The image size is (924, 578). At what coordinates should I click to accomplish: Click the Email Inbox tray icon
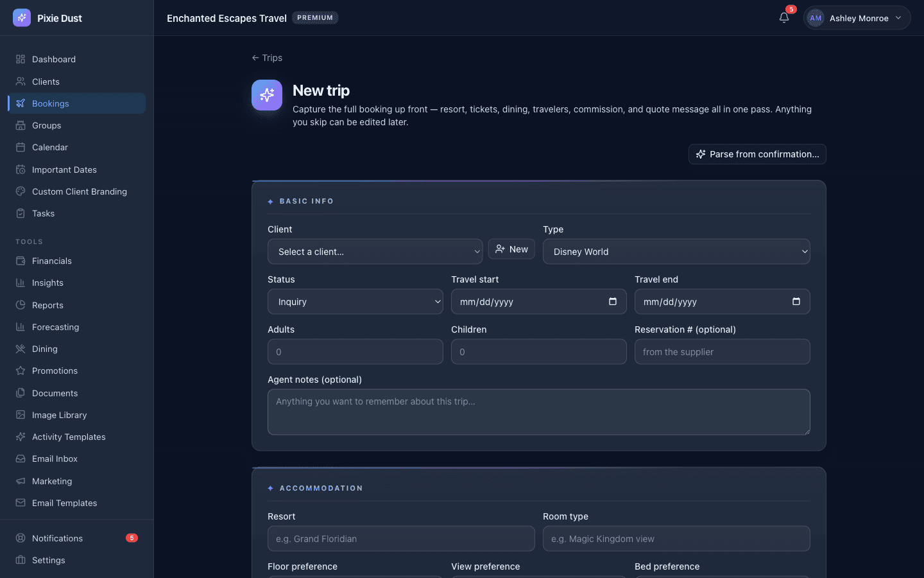(21, 459)
